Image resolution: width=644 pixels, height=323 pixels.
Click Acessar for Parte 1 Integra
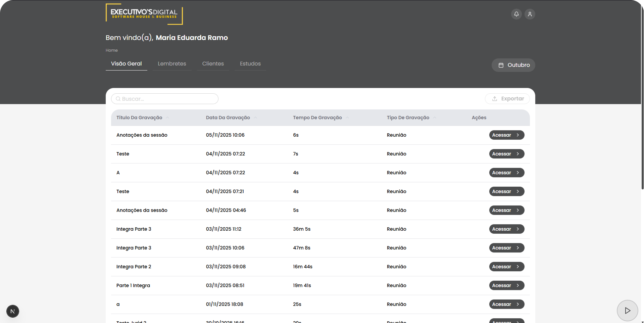pyautogui.click(x=506, y=285)
